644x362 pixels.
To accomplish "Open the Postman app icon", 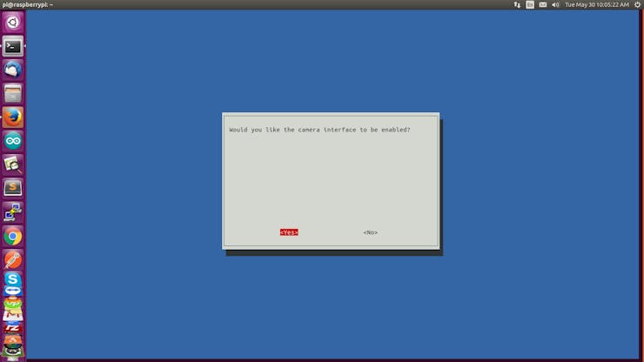I will (x=13, y=259).
